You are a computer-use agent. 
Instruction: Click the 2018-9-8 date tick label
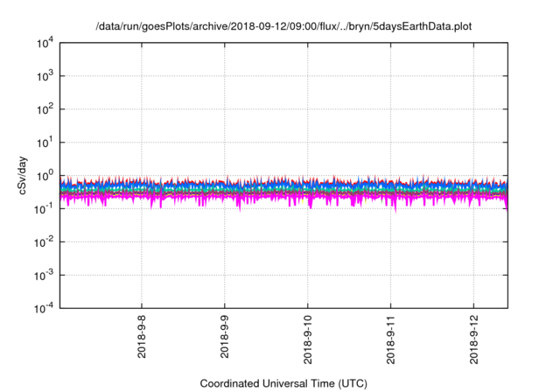pos(142,336)
